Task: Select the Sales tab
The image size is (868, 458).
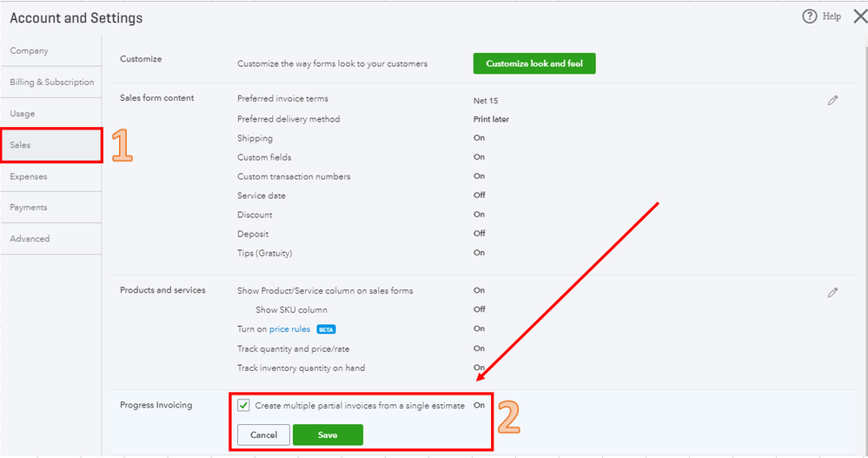Action: pos(51,145)
